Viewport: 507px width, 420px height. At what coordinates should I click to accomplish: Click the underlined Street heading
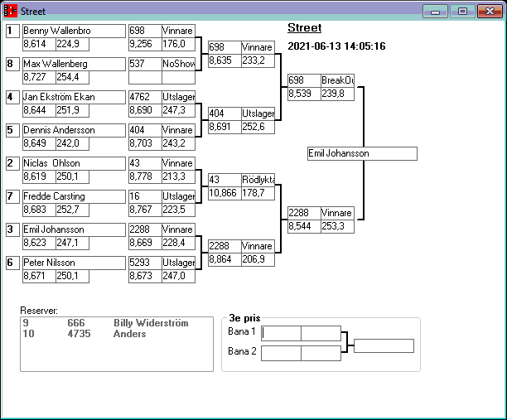point(304,28)
